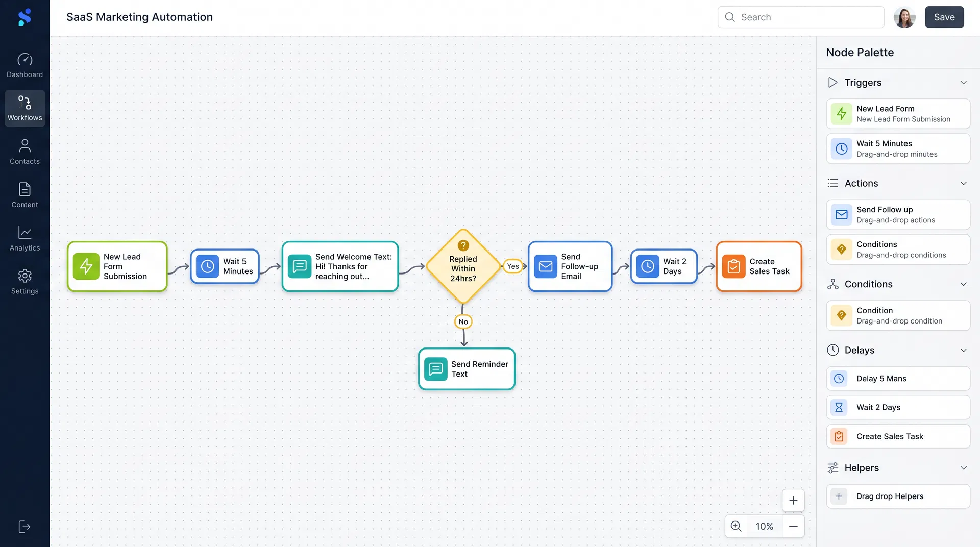Select the Replied Within 24hrs decision node

462,266
